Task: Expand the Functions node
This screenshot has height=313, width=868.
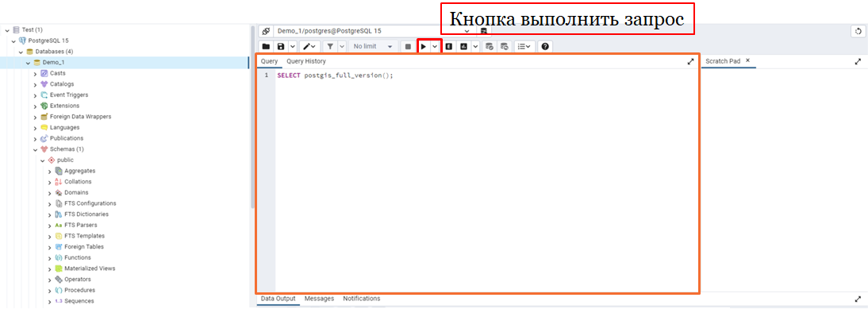Action: tap(50, 258)
